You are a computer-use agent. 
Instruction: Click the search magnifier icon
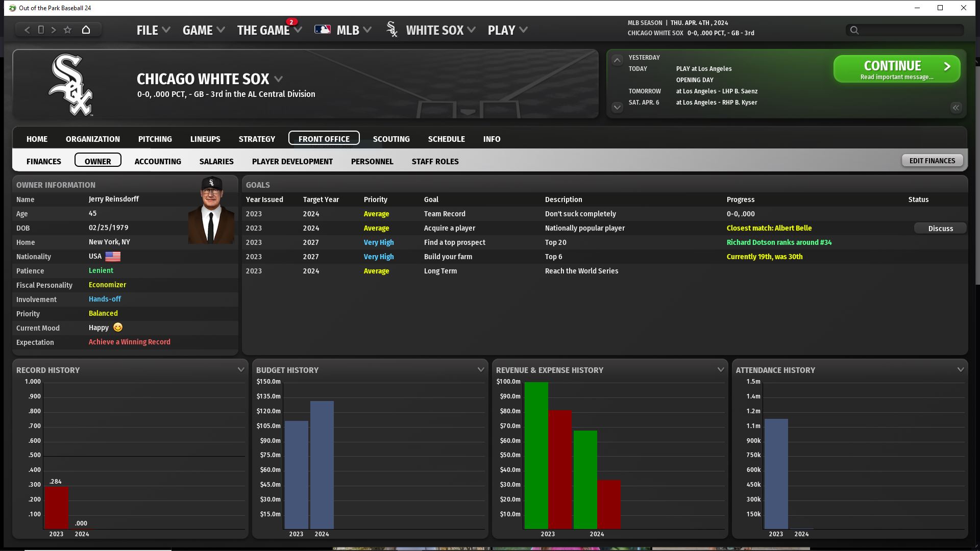click(x=854, y=30)
